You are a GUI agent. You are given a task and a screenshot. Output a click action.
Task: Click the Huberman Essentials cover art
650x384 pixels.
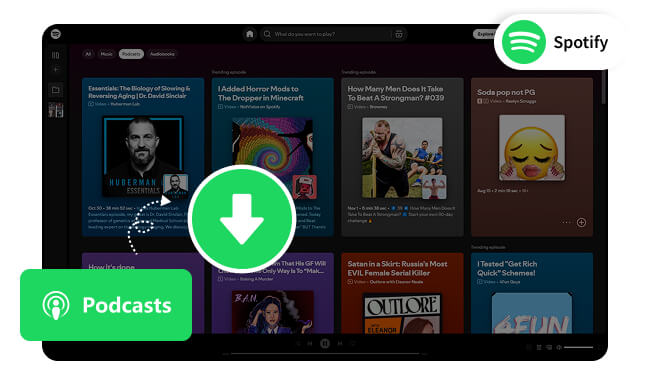pyautogui.click(x=143, y=156)
